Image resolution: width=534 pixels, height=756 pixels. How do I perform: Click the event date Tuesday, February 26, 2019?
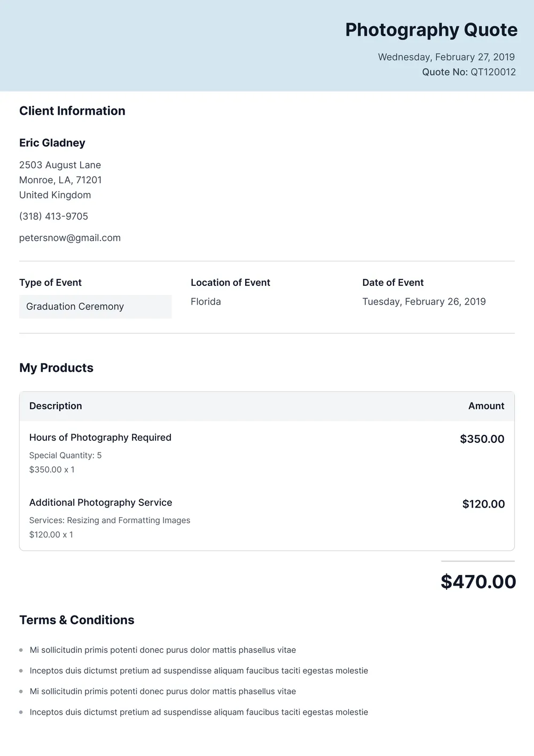(424, 302)
